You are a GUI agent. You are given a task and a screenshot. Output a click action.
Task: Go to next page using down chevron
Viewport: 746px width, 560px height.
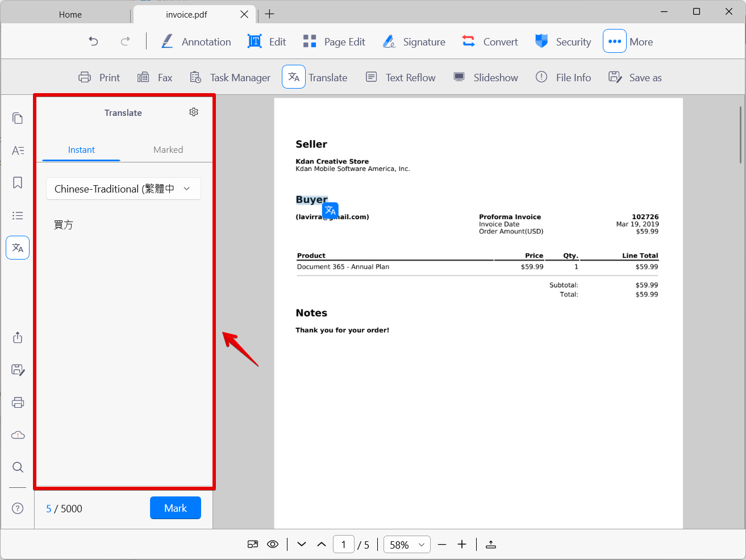click(302, 544)
